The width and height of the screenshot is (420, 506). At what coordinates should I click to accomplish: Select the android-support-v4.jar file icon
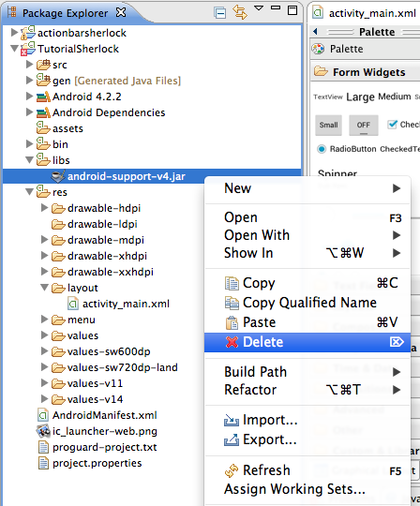tap(58, 176)
